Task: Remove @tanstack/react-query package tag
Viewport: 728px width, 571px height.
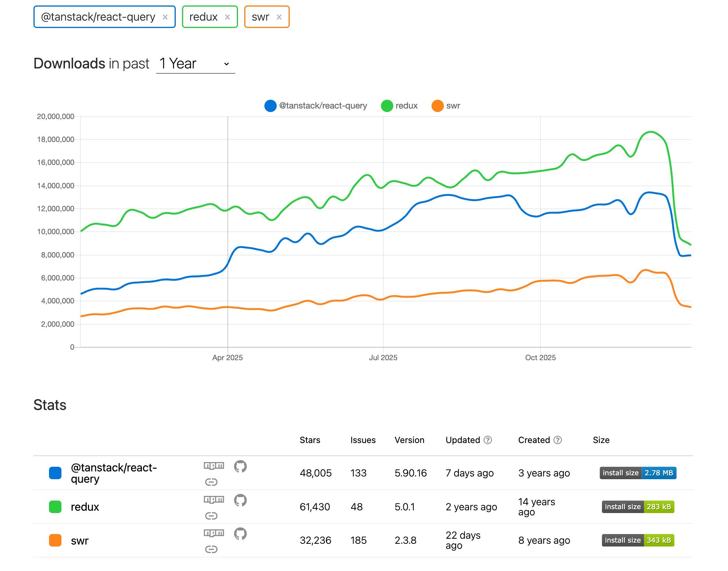Action: 165,17
